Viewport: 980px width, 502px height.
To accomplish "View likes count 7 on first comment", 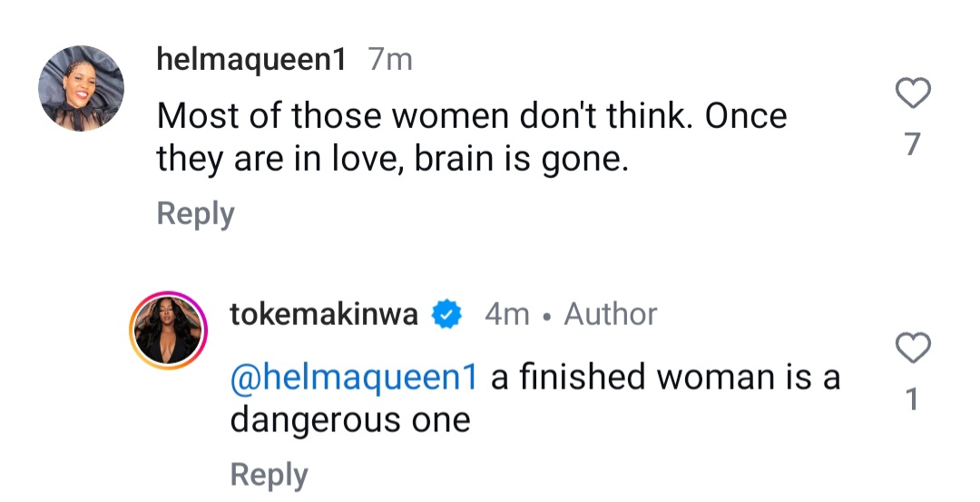I will click(x=913, y=143).
